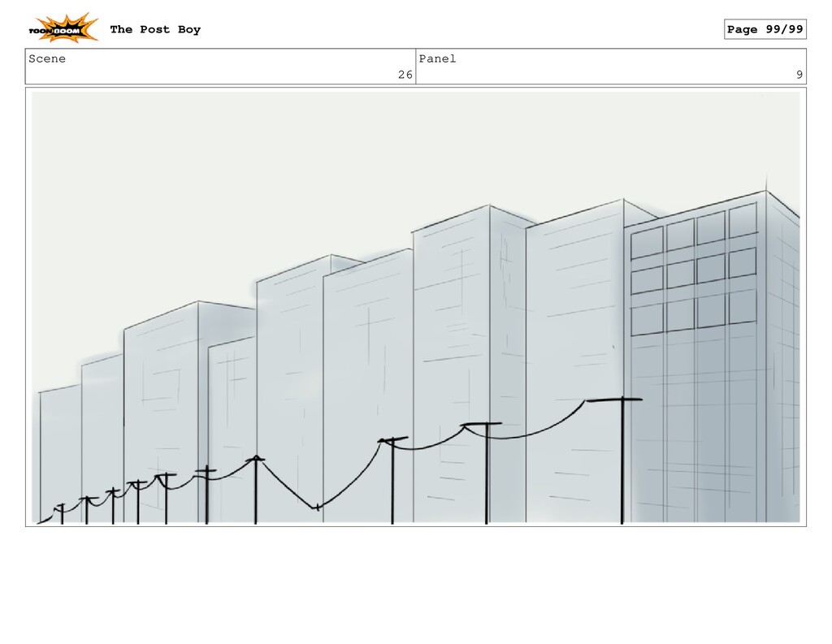Screen dimensions: 832x644
Task: Select the 'Scene' label
Action: click(x=47, y=59)
